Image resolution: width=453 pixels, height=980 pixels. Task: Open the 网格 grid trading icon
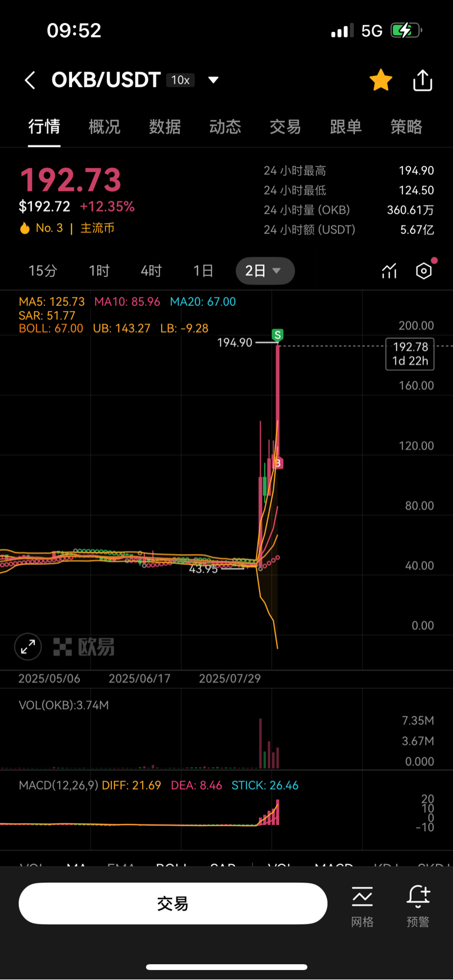[x=362, y=906]
